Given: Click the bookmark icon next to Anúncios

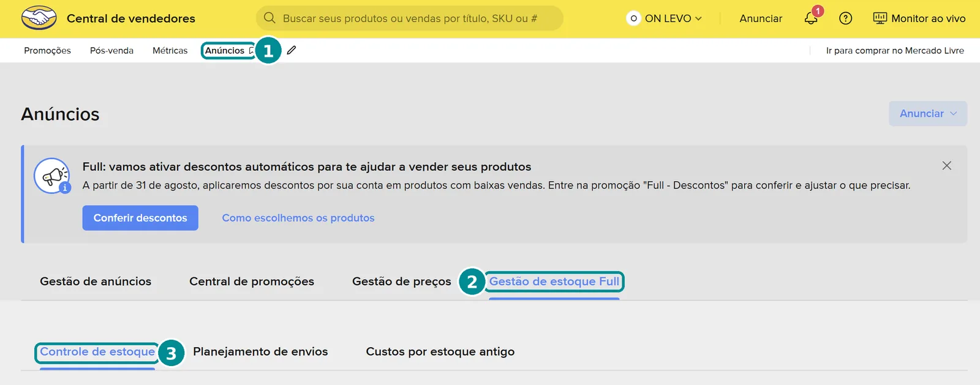Looking at the screenshot, I should click(251, 51).
